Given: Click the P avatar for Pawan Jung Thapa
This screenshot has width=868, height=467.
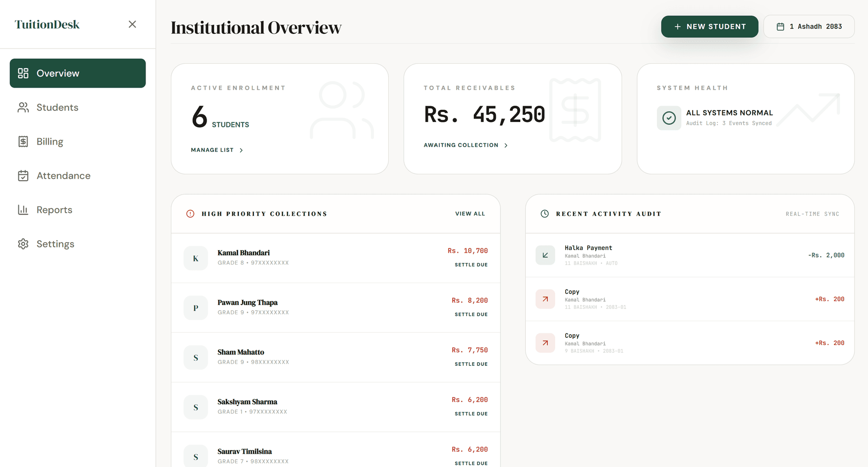Looking at the screenshot, I should coord(196,308).
